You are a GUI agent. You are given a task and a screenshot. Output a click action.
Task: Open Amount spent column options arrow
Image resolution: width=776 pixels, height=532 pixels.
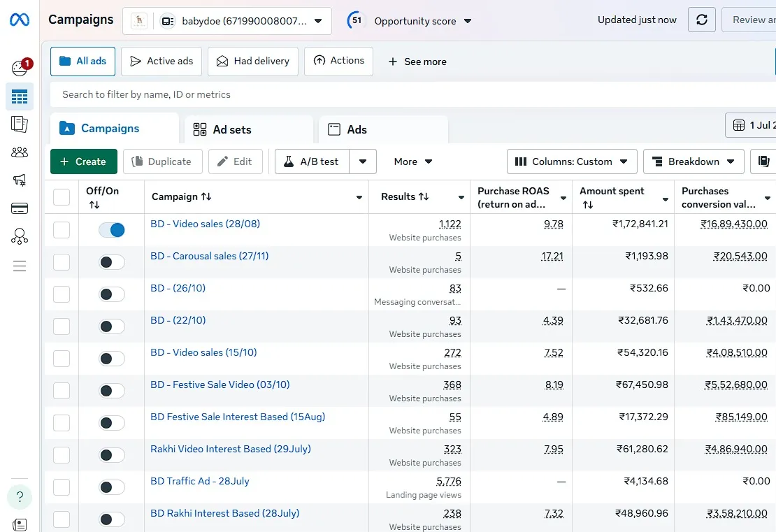pyautogui.click(x=665, y=199)
